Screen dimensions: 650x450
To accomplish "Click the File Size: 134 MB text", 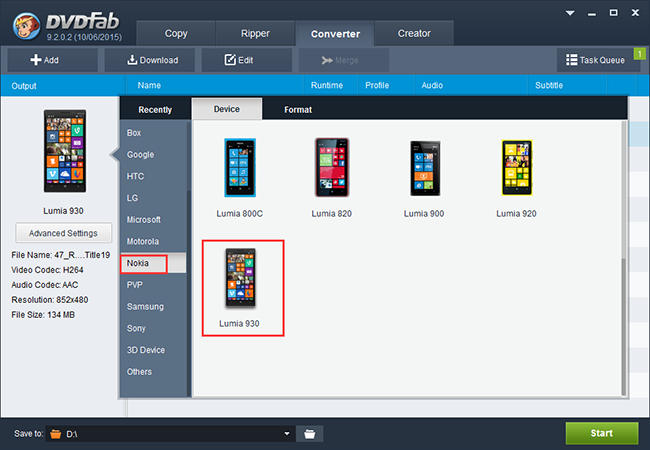I will 43,315.
